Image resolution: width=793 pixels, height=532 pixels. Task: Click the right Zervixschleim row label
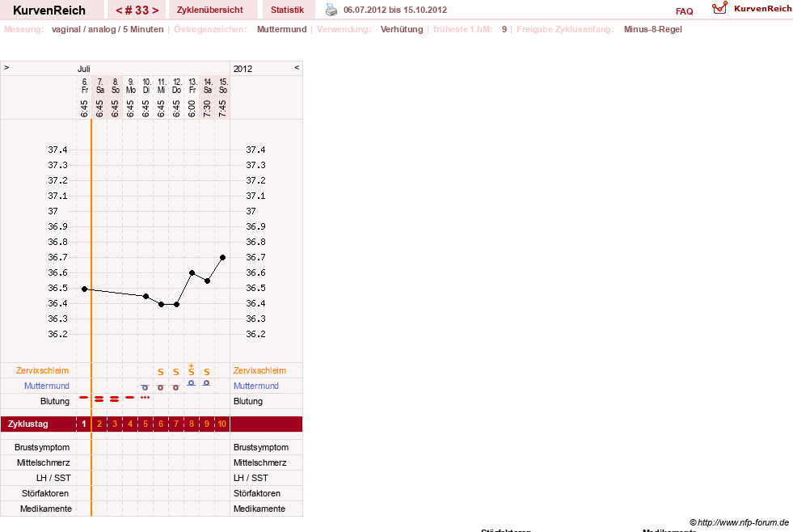pyautogui.click(x=260, y=370)
